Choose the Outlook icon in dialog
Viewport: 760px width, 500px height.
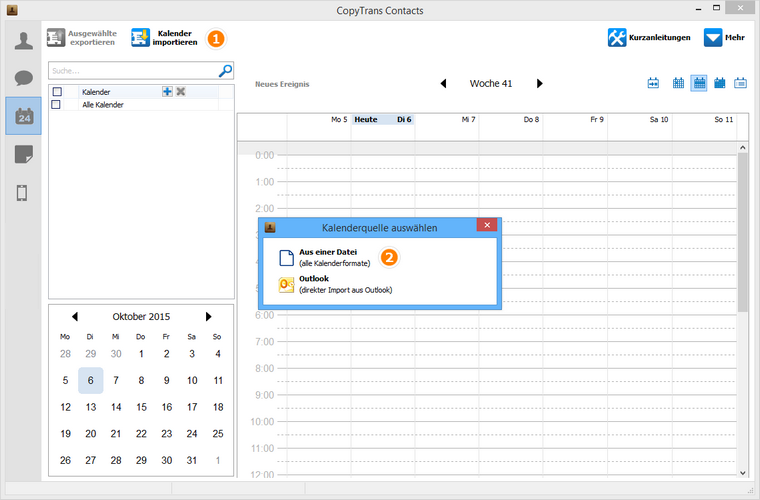point(286,285)
